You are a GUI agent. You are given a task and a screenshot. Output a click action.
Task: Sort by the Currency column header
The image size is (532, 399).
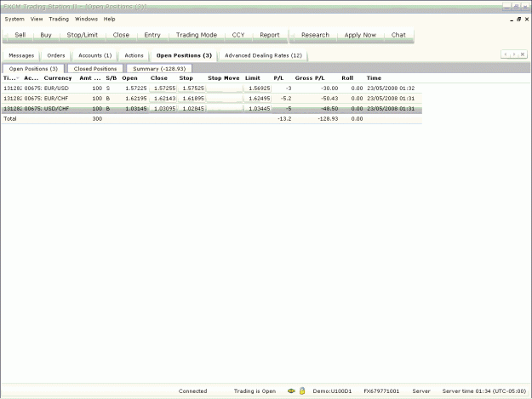(x=58, y=78)
